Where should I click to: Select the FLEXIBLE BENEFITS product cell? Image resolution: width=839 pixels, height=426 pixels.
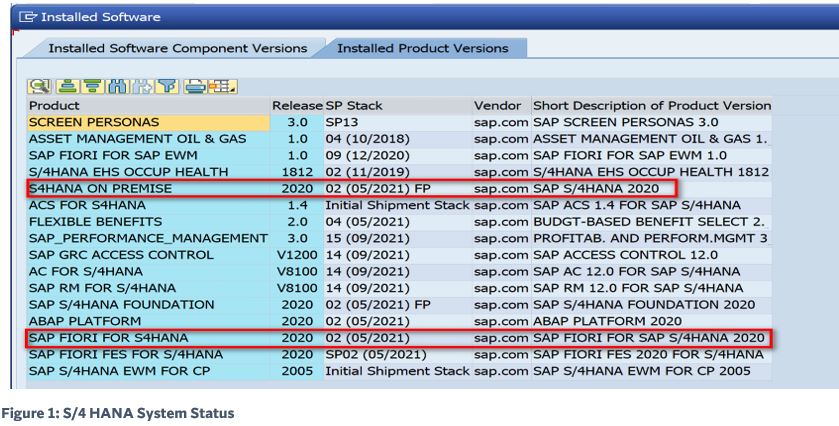(148, 222)
